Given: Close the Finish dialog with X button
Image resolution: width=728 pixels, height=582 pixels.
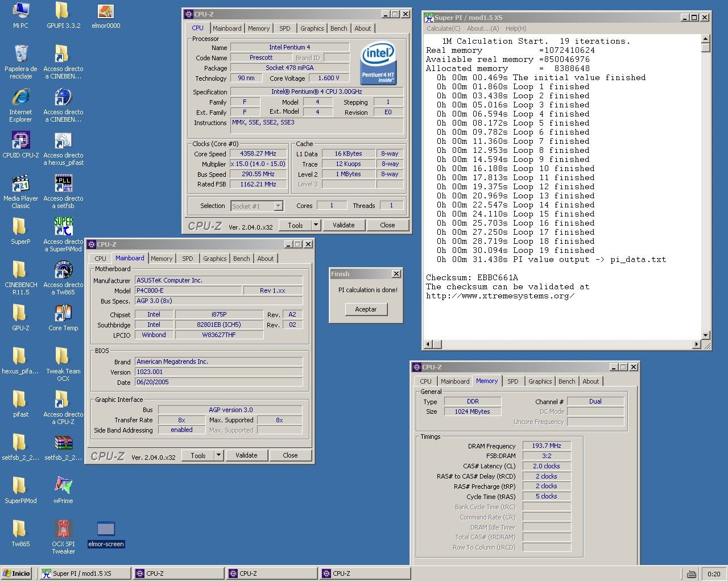Looking at the screenshot, I should pos(396,274).
